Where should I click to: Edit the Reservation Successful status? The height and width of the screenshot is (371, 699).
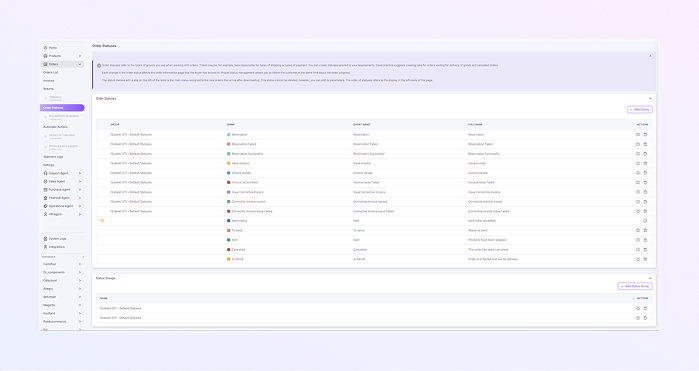638,154
